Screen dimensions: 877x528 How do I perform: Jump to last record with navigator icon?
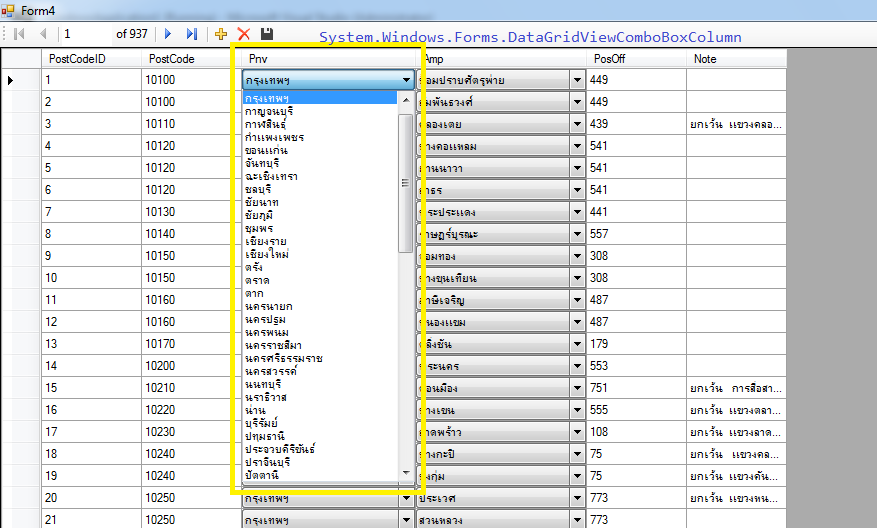click(191, 34)
